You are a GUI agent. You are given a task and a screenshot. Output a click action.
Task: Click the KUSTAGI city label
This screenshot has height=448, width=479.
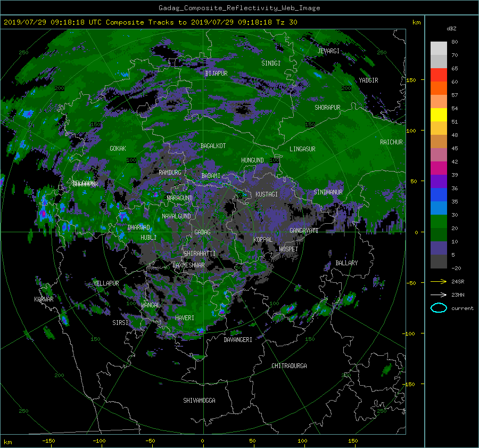point(267,194)
